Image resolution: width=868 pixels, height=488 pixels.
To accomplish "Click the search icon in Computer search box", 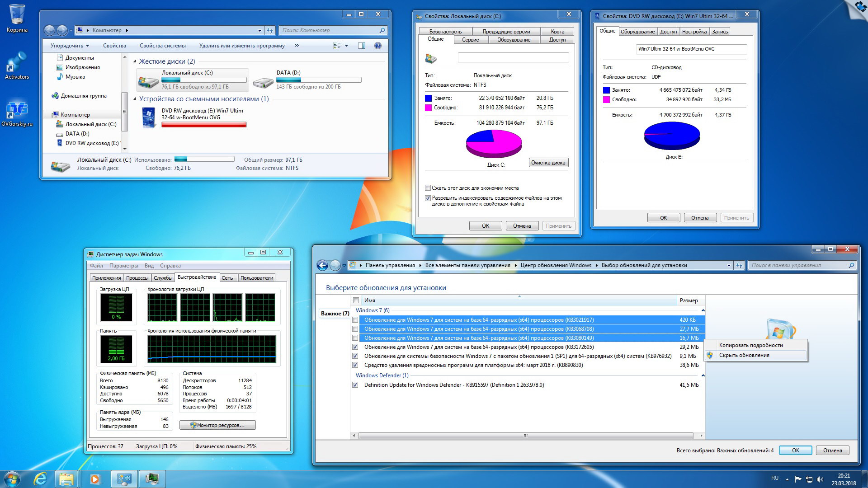I will pos(382,30).
